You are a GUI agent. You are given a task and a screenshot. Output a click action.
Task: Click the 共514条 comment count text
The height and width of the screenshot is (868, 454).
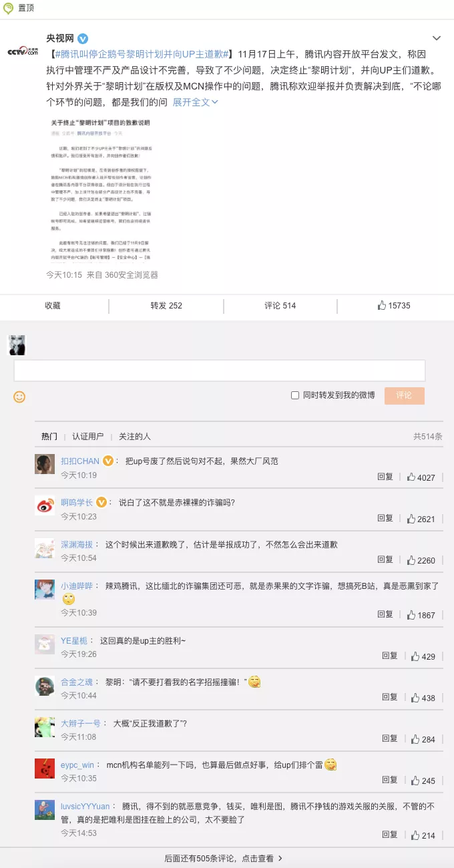427,436
